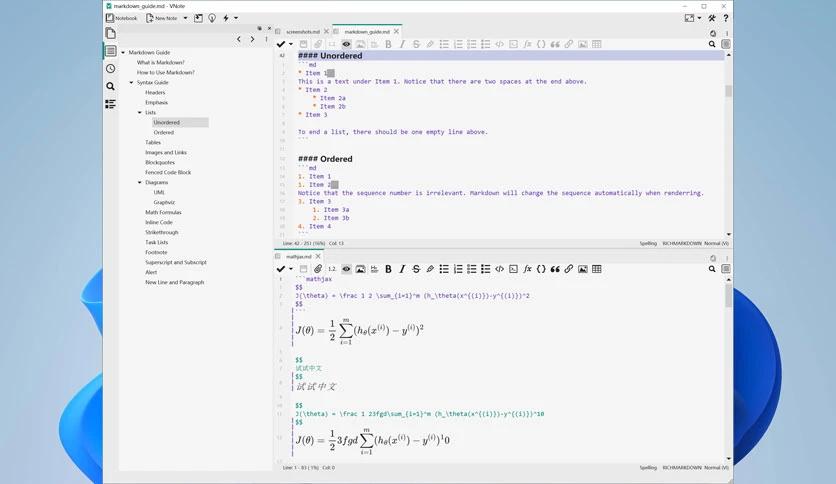Screen dimensions: 836x484
Task: Insert a block quote icon in the lower toolbar
Action: (555, 269)
